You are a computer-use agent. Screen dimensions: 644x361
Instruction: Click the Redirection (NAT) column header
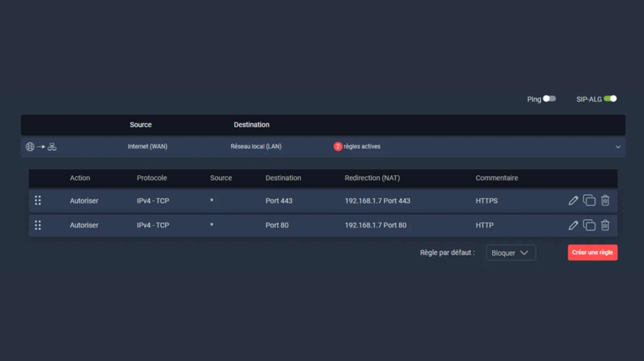pyautogui.click(x=372, y=178)
